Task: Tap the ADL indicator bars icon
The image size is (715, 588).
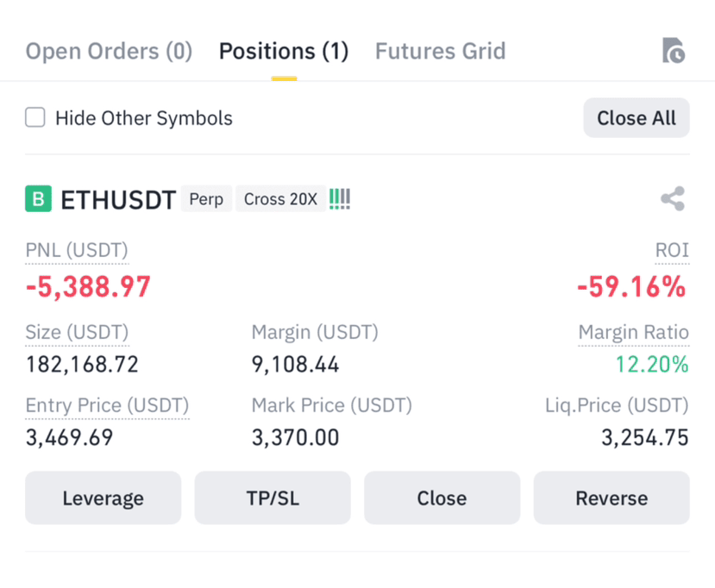Action: (340, 199)
